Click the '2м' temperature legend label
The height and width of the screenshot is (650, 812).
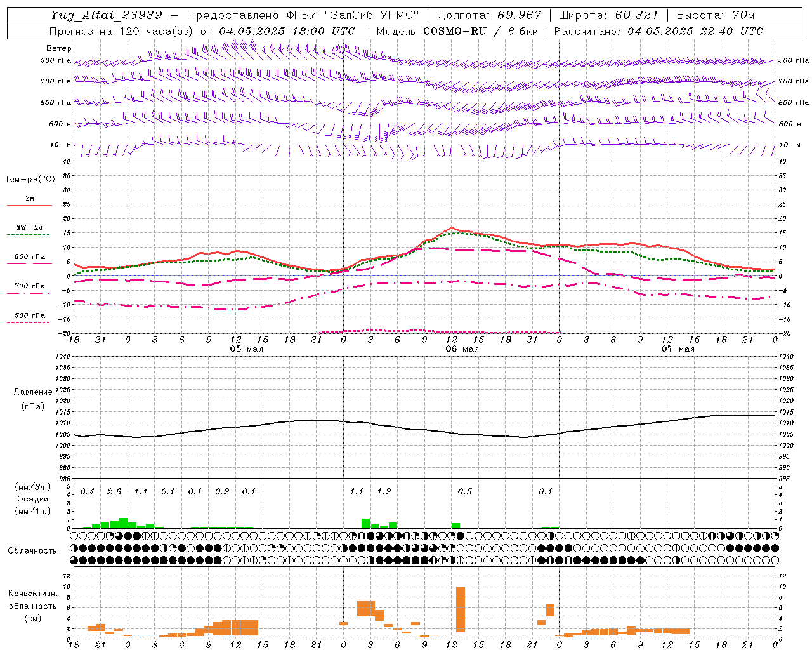(30, 198)
